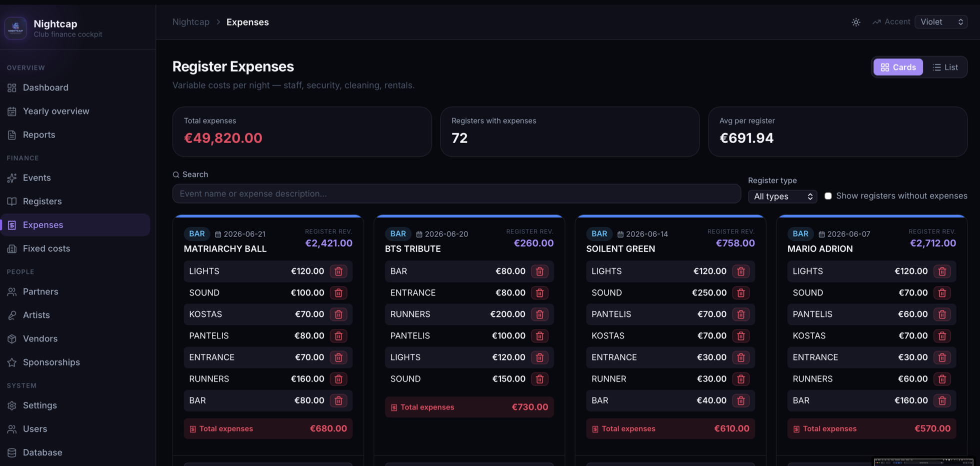The width and height of the screenshot is (980, 466).
Task: Open the Register type All types dropdown
Action: (x=782, y=196)
